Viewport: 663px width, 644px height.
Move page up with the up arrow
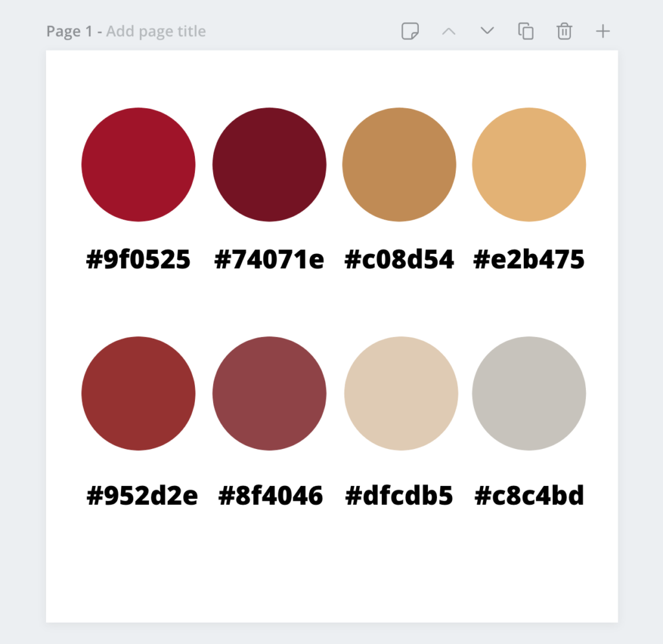[449, 31]
